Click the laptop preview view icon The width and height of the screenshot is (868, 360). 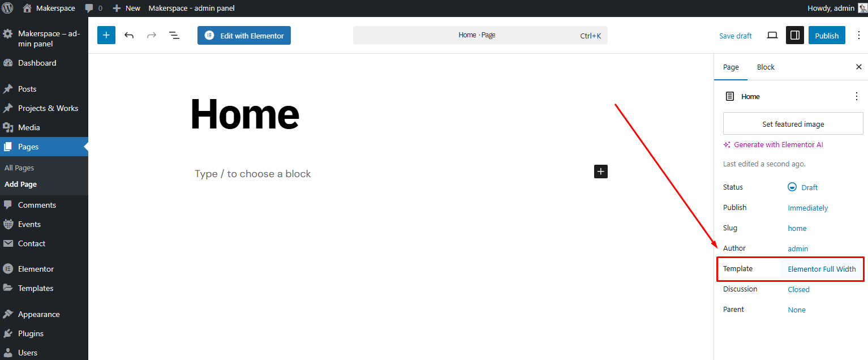[772, 35]
